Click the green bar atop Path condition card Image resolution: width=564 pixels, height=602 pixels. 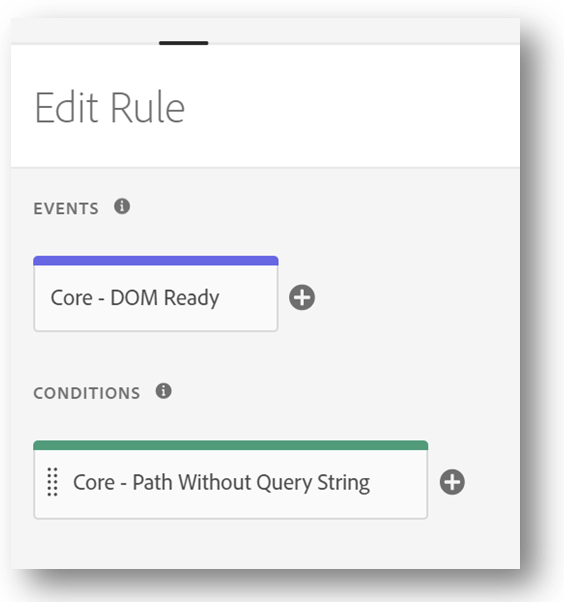(x=230, y=445)
